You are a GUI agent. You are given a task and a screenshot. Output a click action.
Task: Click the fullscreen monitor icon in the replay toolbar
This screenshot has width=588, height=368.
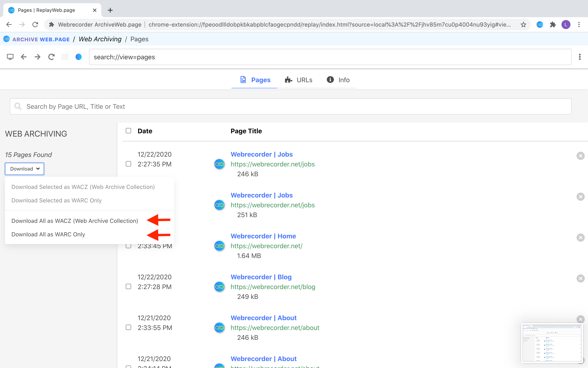(x=10, y=57)
